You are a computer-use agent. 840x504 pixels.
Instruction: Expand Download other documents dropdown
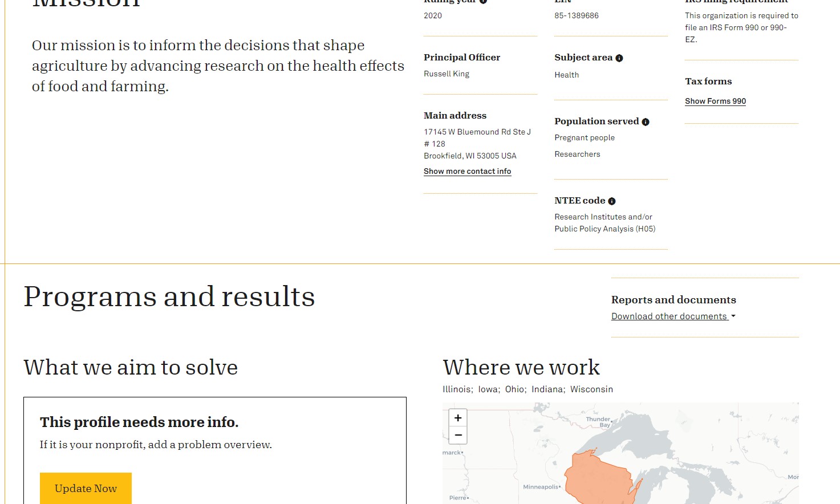coord(673,316)
